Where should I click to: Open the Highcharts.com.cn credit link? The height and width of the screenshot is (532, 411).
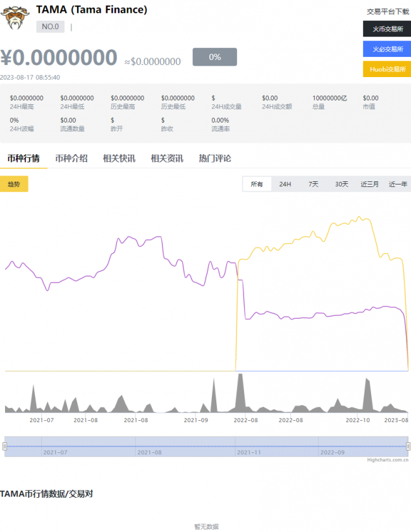[388, 460]
